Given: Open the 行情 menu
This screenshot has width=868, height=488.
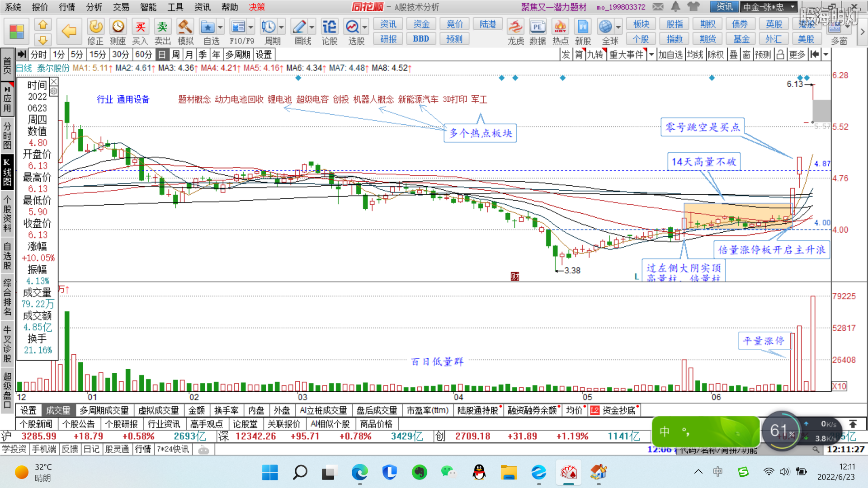Looking at the screenshot, I should coord(67,7).
